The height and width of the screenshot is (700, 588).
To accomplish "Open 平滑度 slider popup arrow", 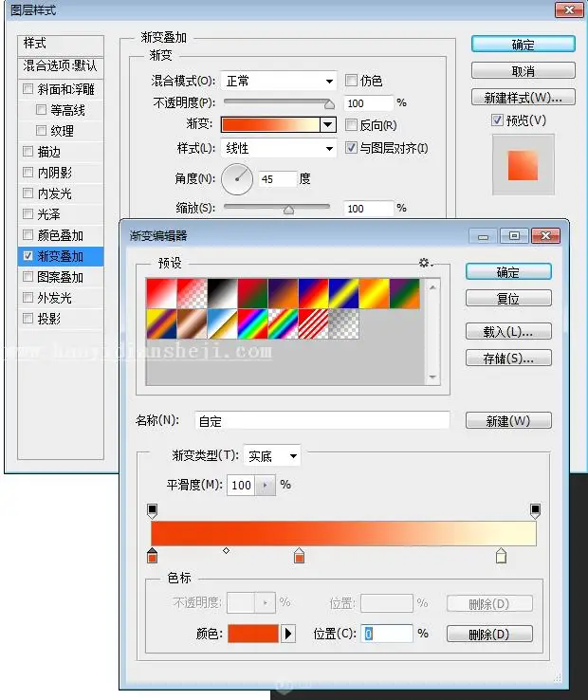I will click(266, 485).
